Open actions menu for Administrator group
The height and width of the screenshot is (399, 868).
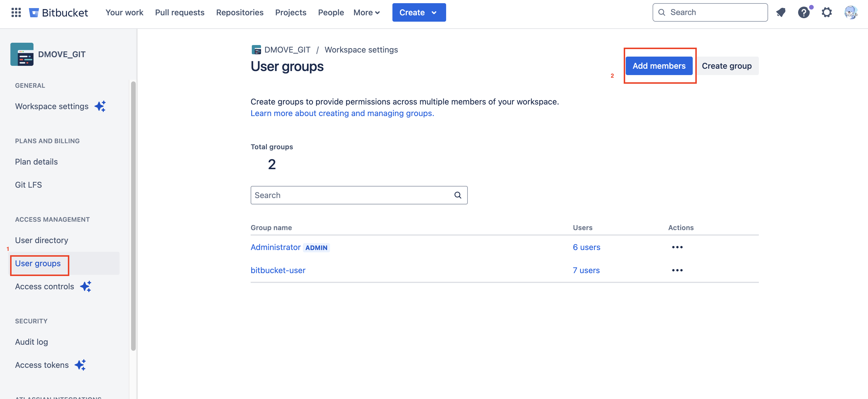[x=677, y=247]
